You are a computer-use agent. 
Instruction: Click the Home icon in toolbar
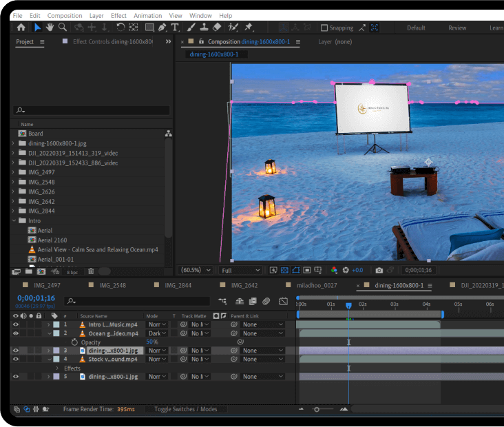[21, 28]
